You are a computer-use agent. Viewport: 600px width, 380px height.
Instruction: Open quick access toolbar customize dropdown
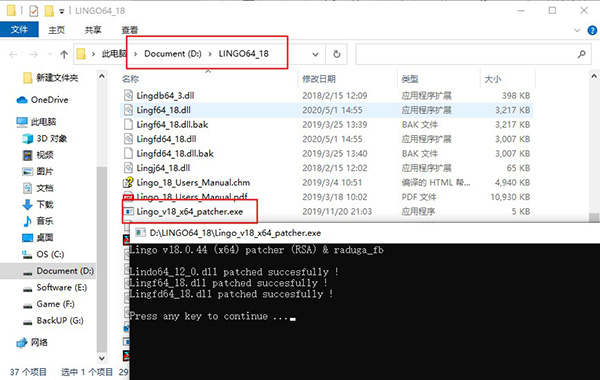[x=62, y=11]
